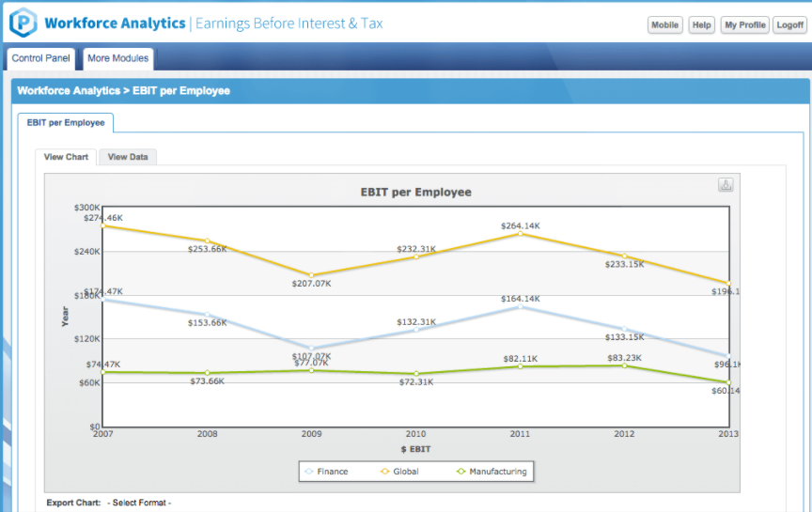Click the Global legend marker icon
The height and width of the screenshot is (512, 812).
tap(384, 472)
